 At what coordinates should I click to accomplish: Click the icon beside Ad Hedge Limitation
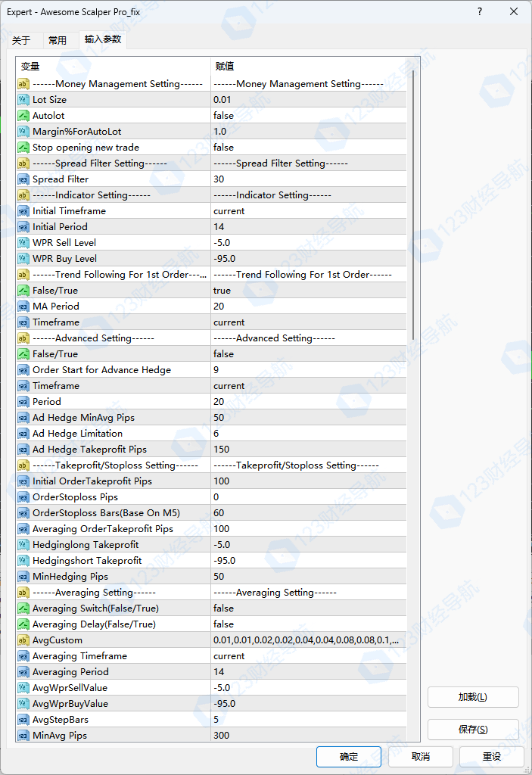[x=23, y=434]
